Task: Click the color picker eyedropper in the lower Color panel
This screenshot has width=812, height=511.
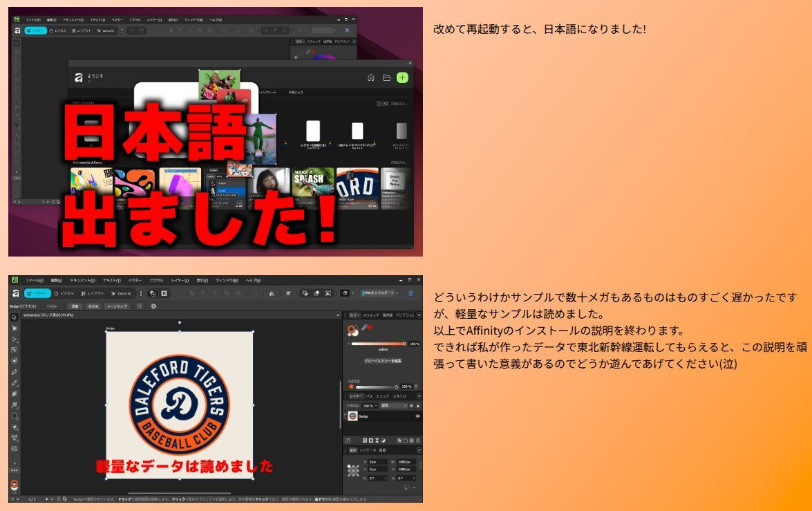Action: [x=365, y=328]
